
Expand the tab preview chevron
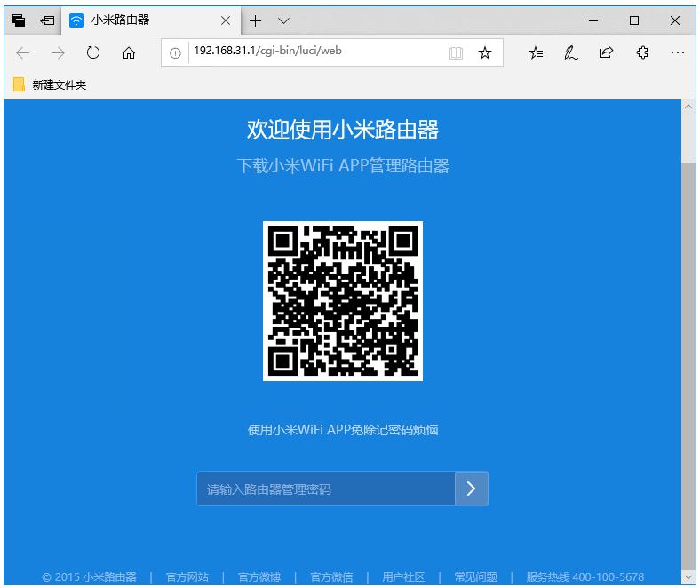coord(283,20)
